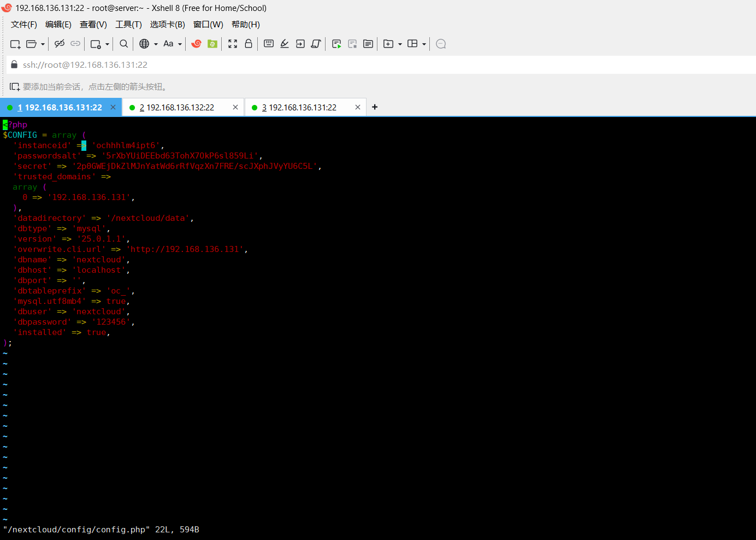
Task: Click the Start logging play icon
Action: click(x=336, y=44)
